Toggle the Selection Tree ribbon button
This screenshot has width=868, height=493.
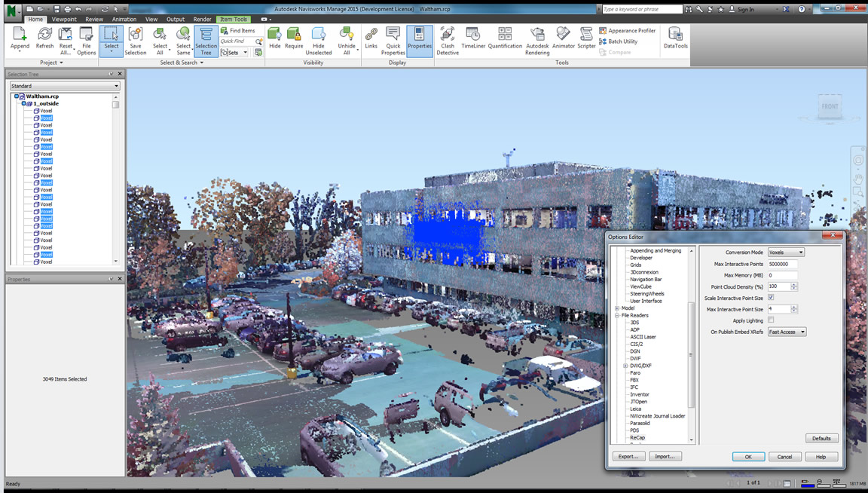click(206, 41)
